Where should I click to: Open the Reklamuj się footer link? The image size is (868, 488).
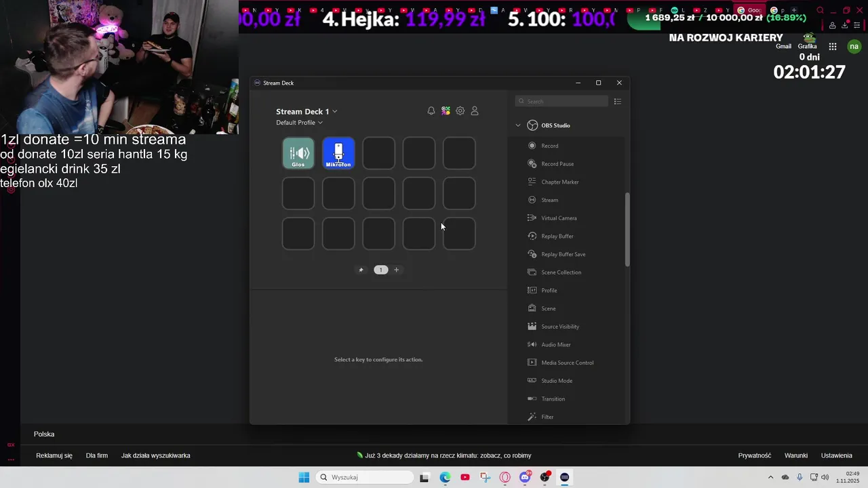click(54, 455)
